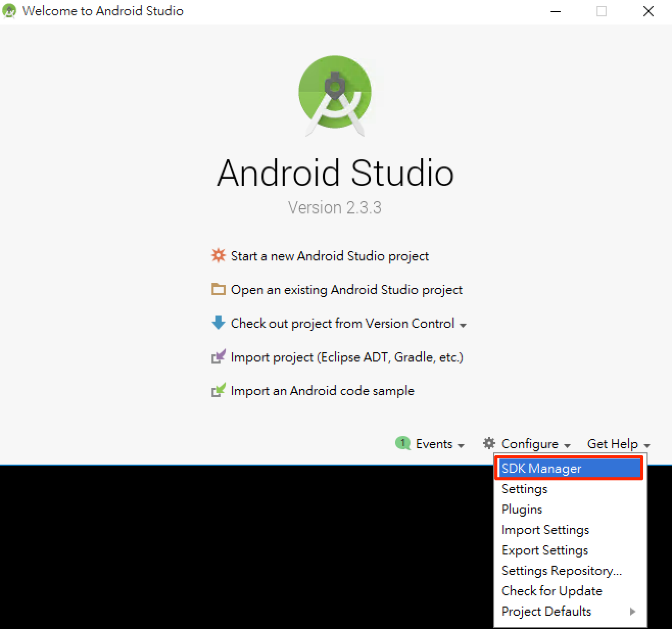Open the Configure dropdown menu
This screenshot has height=629, width=672.
click(x=536, y=444)
